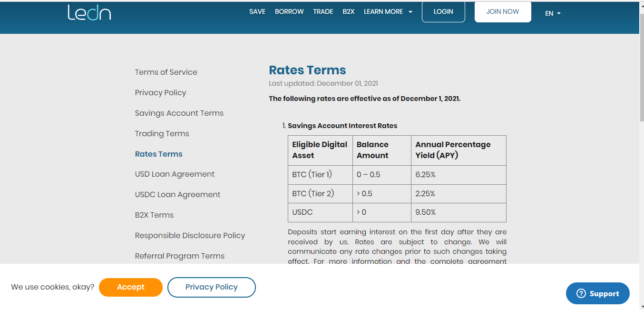Open the Save page
The image size is (644, 310).
257,11
